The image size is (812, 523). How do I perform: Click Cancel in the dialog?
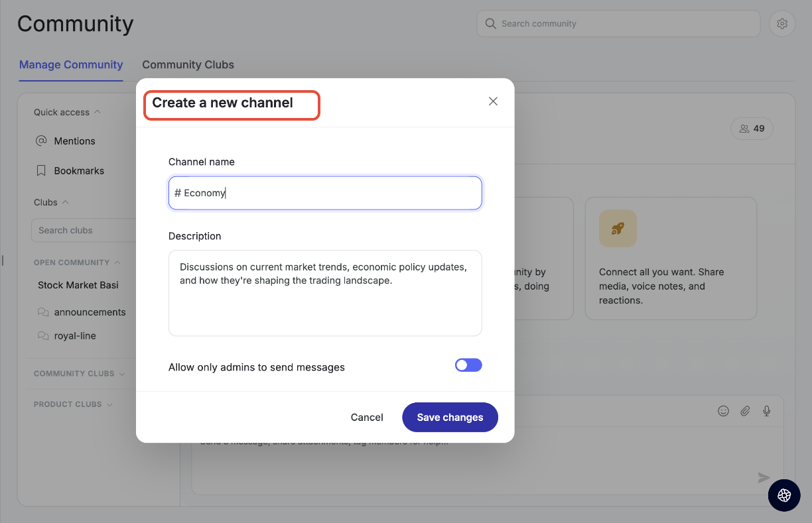367,417
